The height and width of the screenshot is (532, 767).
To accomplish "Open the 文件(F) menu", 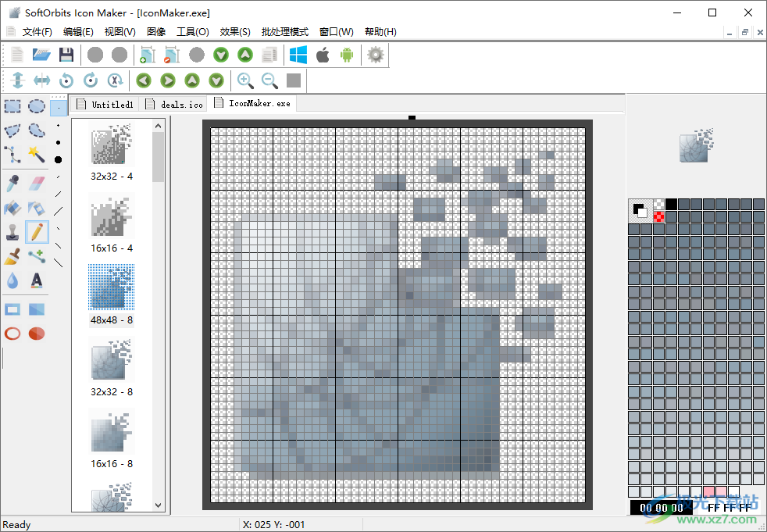I will pos(36,31).
